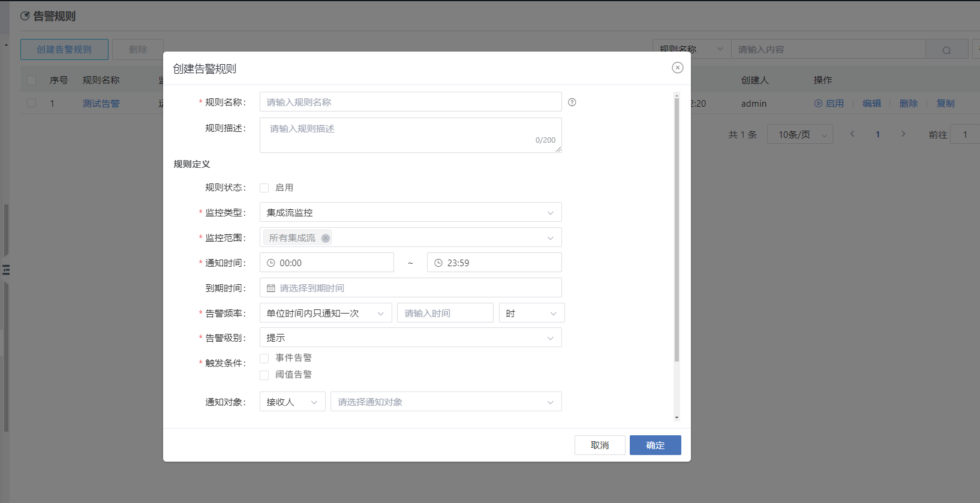The width and height of the screenshot is (980, 503).
Task: Click 复制 for 测试告警 row
Action: 946,104
